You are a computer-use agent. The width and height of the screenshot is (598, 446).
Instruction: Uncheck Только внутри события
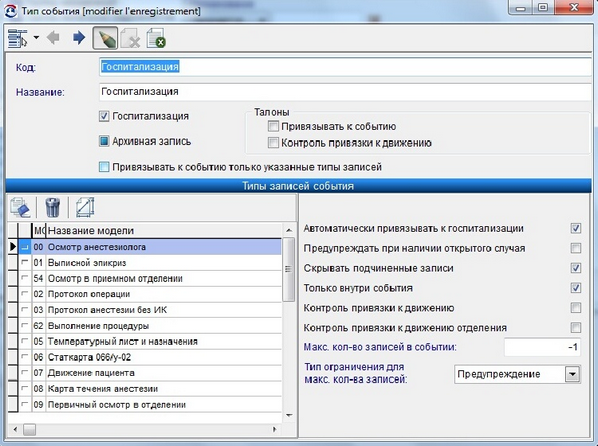click(575, 288)
